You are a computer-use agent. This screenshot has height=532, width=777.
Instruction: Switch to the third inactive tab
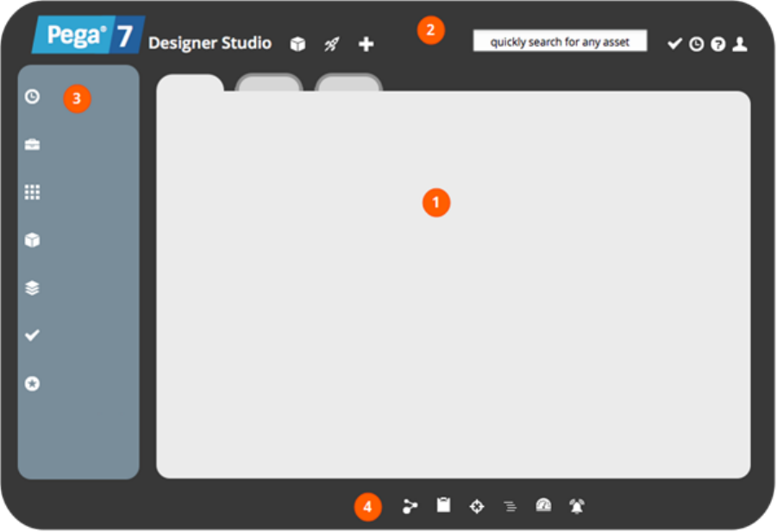[x=348, y=82]
